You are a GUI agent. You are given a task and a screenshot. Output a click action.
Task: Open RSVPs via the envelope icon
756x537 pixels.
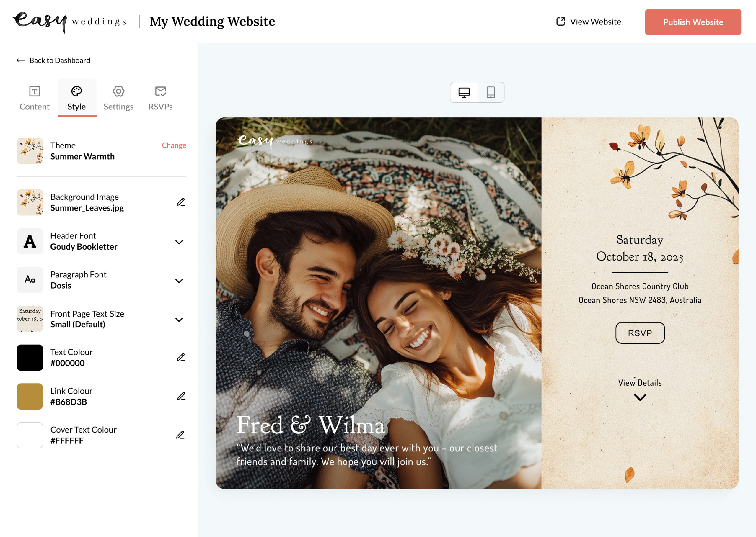160,91
